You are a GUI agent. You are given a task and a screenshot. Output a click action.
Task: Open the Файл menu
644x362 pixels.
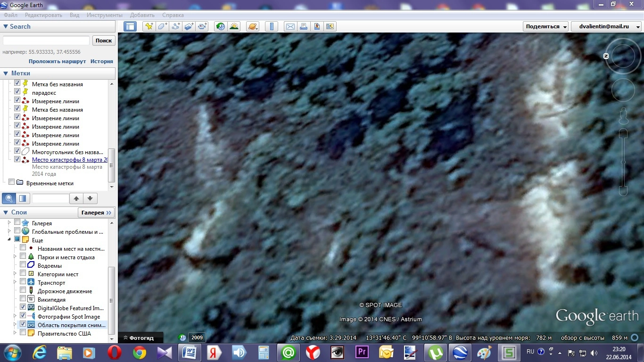point(10,15)
